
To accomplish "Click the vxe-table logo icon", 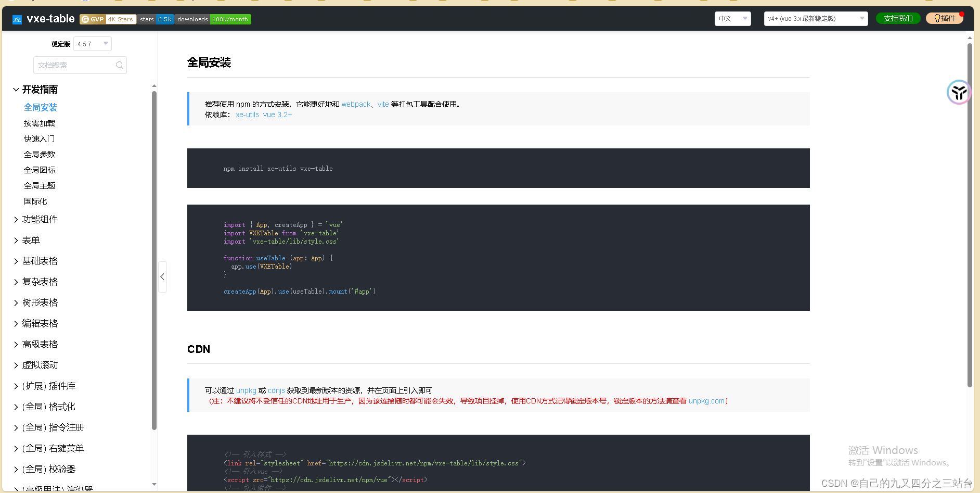I will pyautogui.click(x=17, y=19).
